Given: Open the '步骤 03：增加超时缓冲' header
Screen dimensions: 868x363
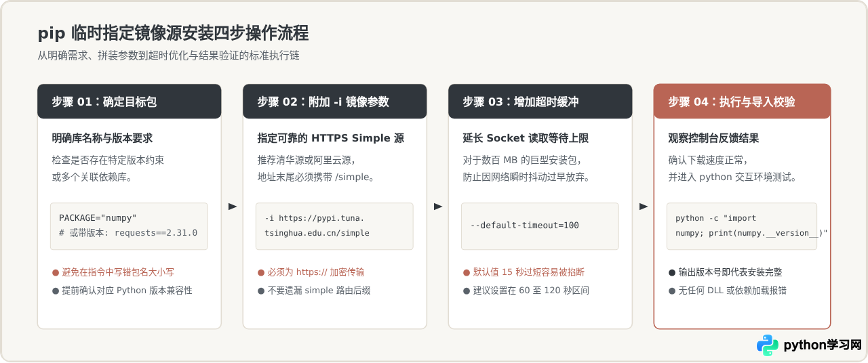Looking at the screenshot, I should 540,102.
